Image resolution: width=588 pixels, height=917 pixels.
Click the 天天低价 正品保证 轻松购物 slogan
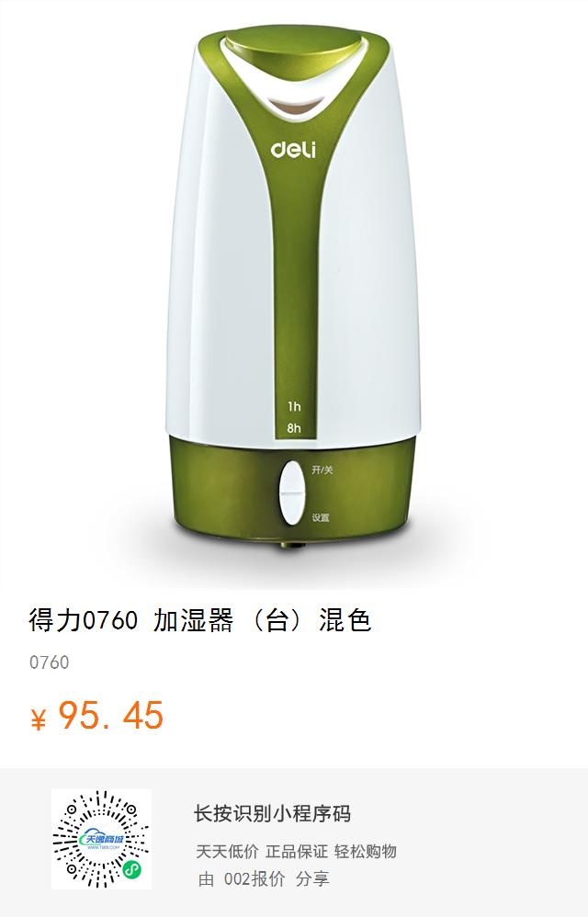point(296,851)
